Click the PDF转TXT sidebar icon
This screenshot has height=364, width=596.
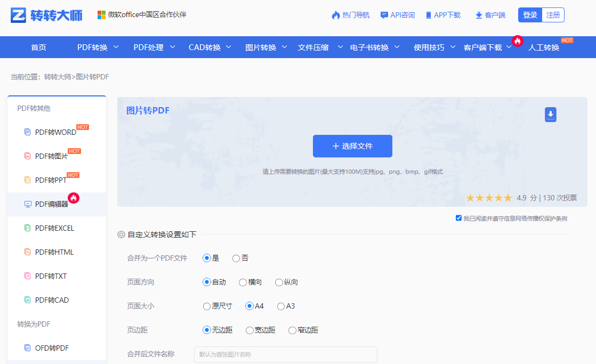click(28, 276)
